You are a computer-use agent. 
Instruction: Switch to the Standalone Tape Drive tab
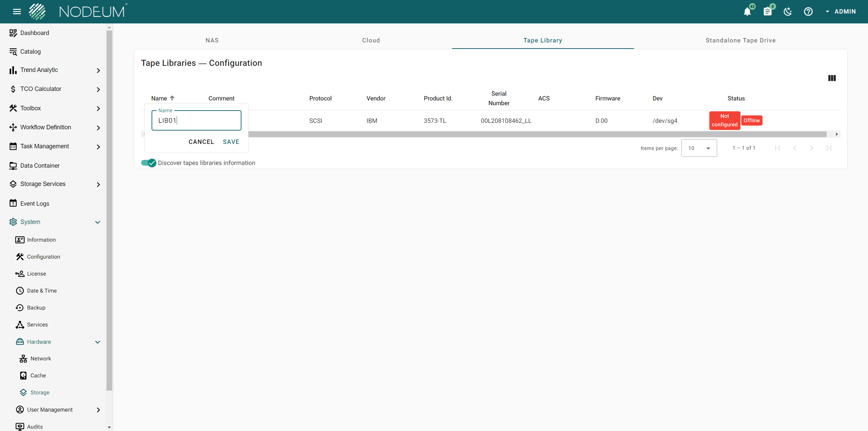[x=741, y=40]
